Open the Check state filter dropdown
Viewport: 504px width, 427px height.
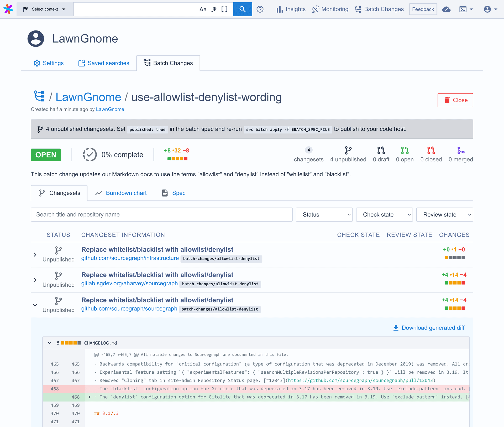384,215
